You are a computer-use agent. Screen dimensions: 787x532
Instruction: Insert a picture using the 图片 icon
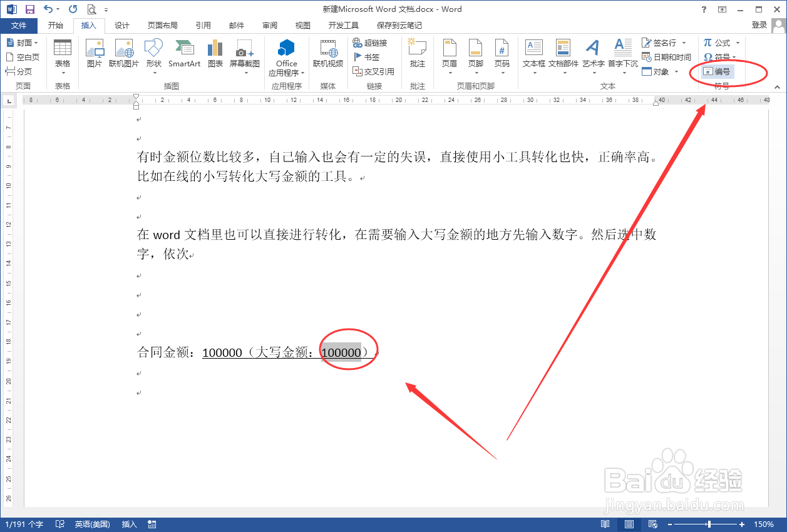coord(95,55)
